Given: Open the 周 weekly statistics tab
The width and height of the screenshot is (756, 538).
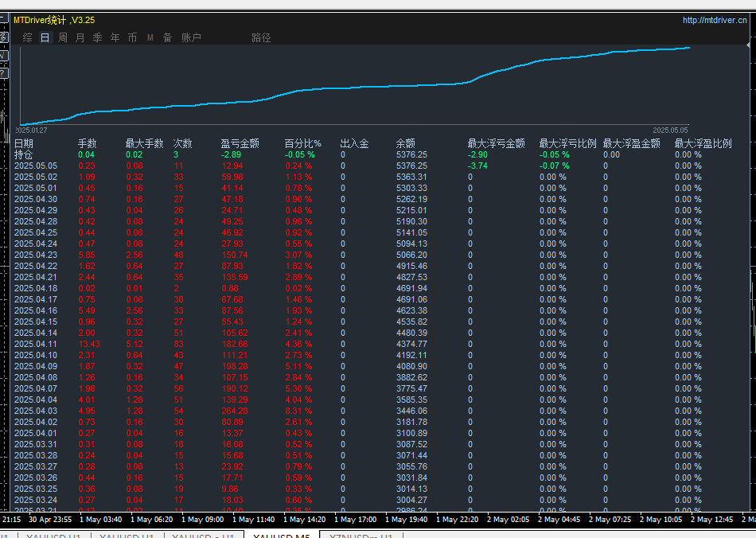Looking at the screenshot, I should (63, 37).
